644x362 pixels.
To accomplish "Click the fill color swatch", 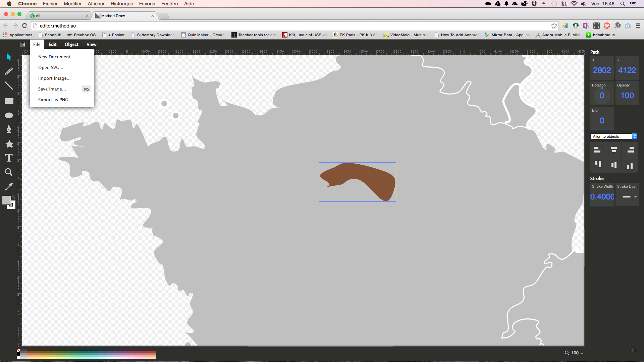I will (6, 200).
